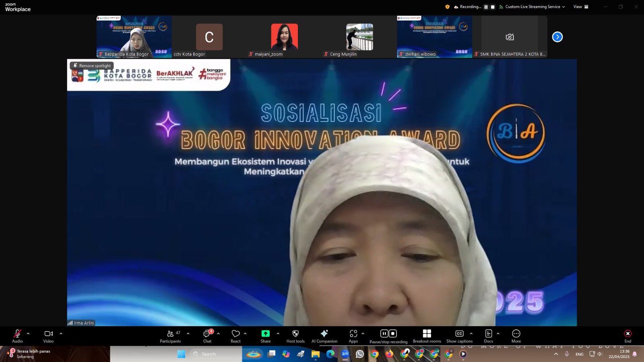Toggle the Video camera button

click(48, 336)
